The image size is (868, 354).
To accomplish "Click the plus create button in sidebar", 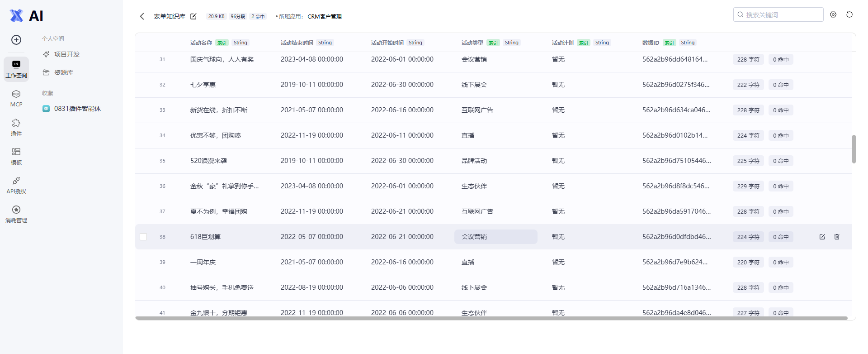I will 16,40.
